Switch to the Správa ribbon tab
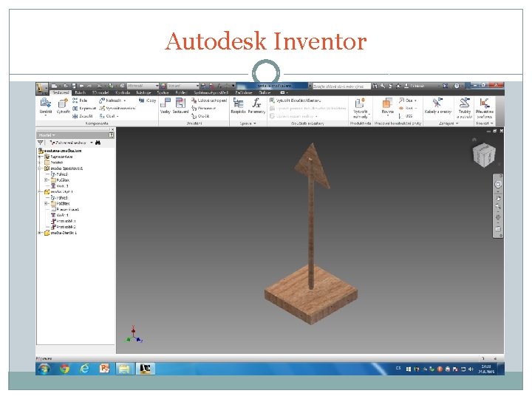Screen dimensions: 532x399 point(163,92)
